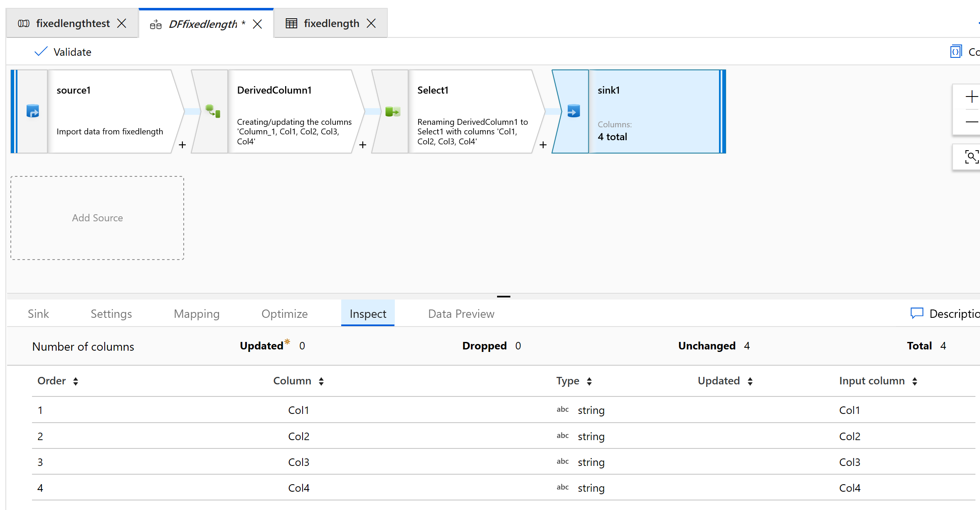Click the search canvas magnifier icon

coord(971,157)
